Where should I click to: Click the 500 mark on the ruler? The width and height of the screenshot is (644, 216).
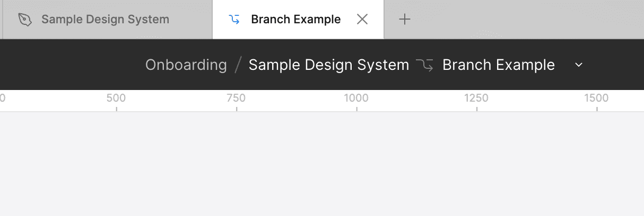(116, 98)
